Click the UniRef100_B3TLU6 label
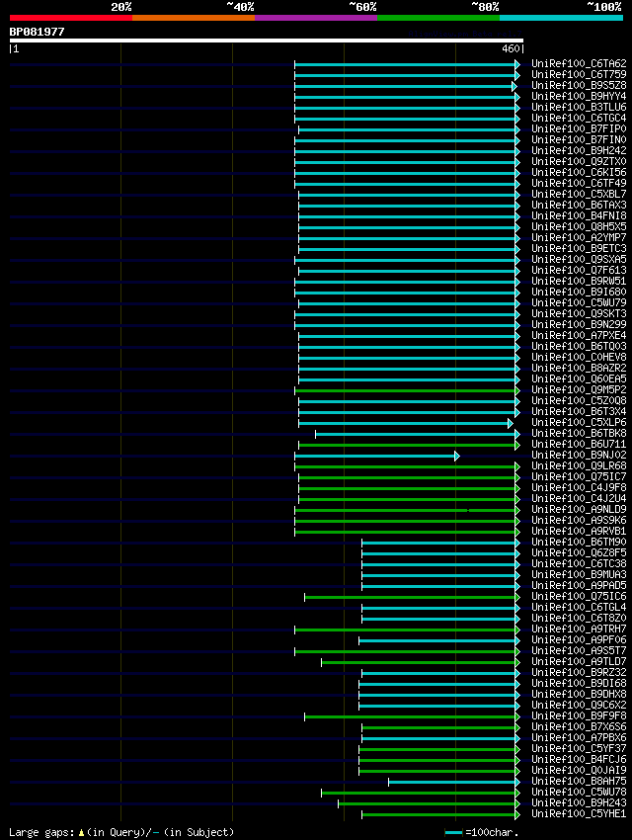Image resolution: width=632 pixels, height=840 pixels. click(x=579, y=107)
